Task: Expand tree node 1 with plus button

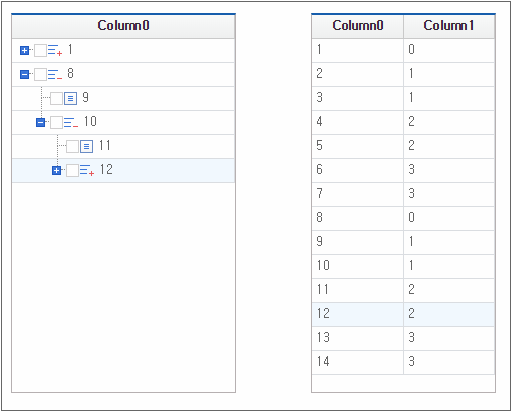Action: (24, 50)
